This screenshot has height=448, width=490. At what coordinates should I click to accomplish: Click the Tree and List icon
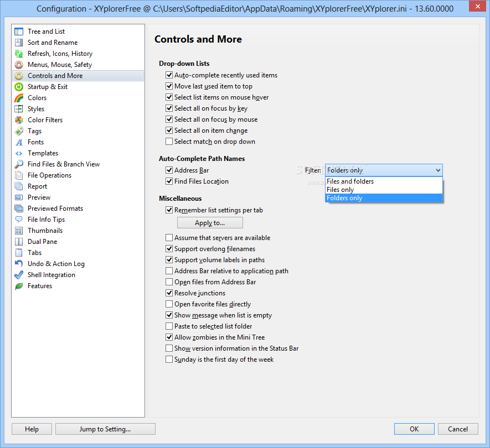click(x=19, y=32)
